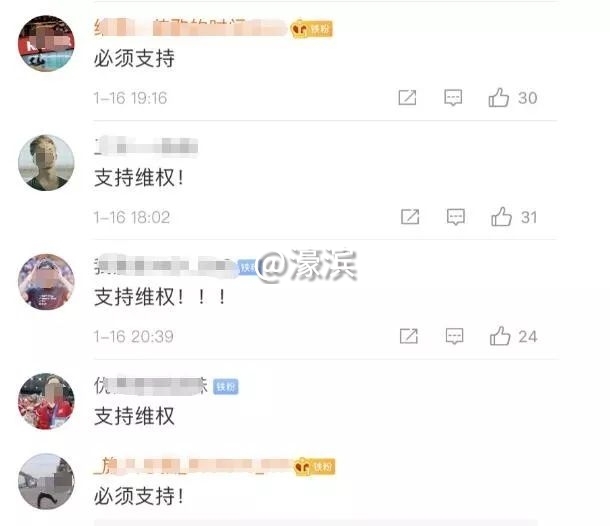Reply to the comment posted 1-16 18:02
The image size is (610, 526).
coord(456,217)
